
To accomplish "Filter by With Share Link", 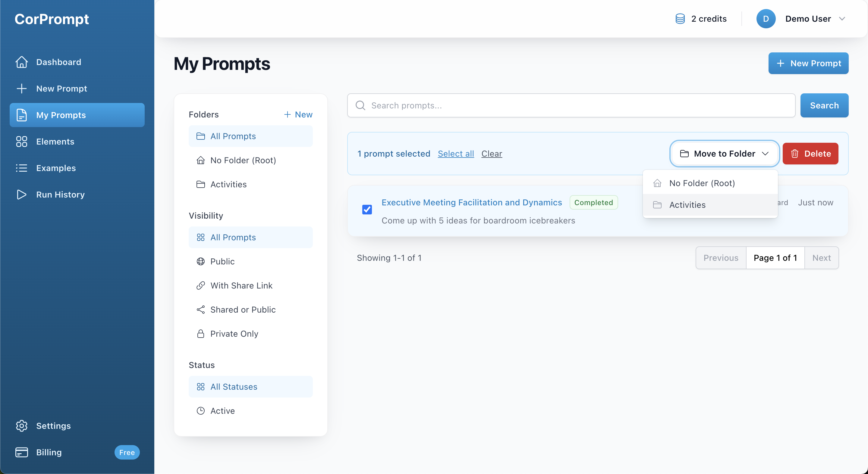I will (241, 285).
